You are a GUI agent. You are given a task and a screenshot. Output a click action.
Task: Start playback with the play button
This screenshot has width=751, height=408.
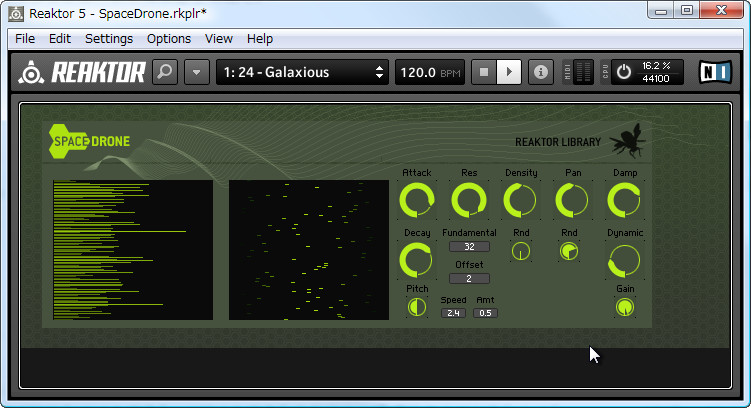(x=509, y=72)
